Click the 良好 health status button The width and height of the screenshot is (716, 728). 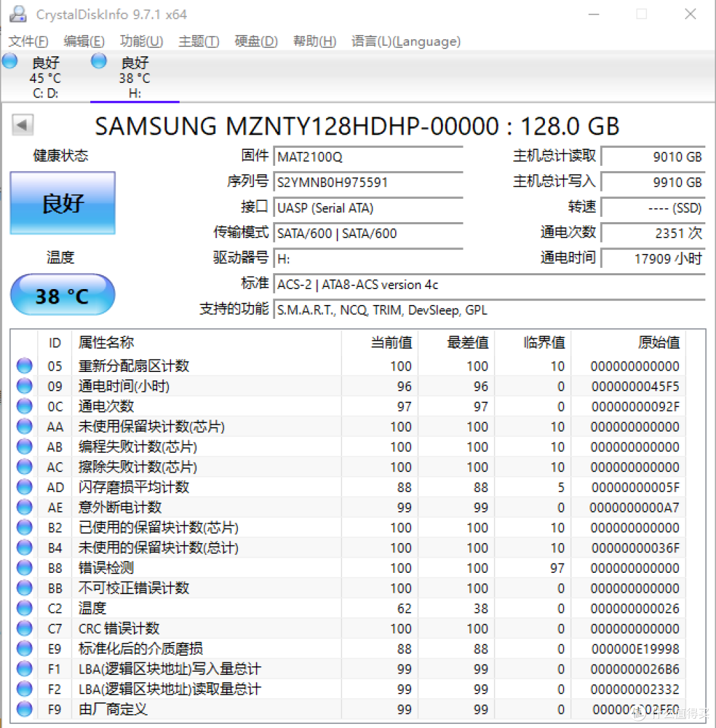[63, 203]
